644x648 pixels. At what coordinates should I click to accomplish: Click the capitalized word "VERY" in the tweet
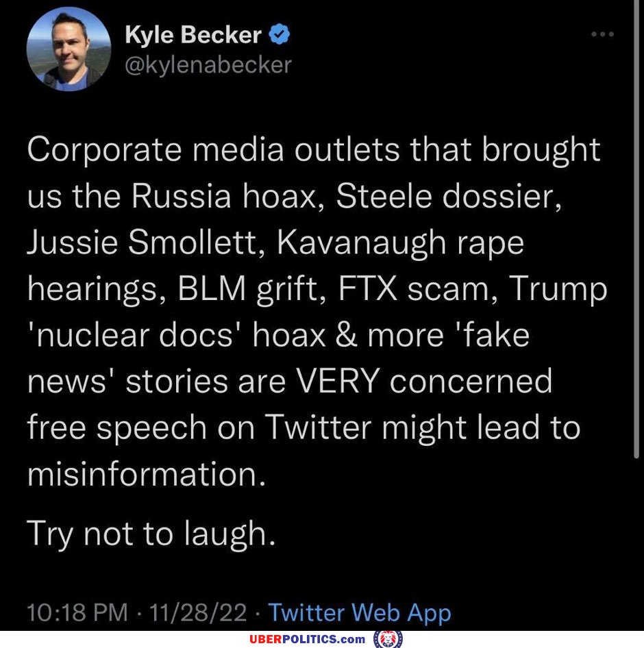338,381
